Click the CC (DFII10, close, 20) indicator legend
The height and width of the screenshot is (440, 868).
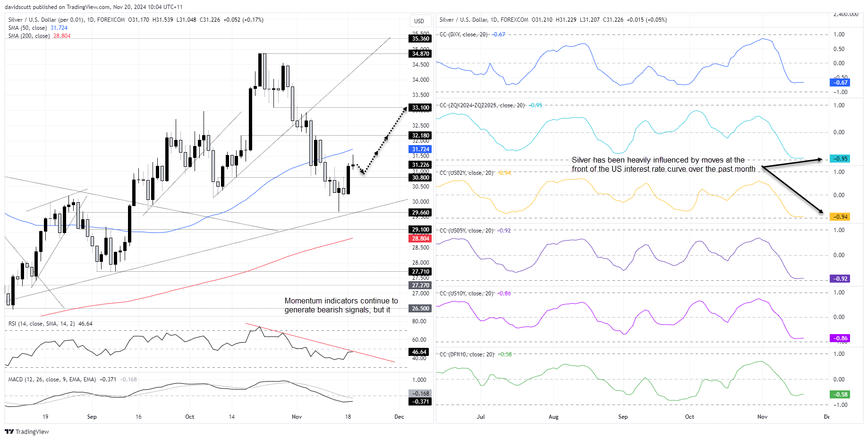point(476,354)
